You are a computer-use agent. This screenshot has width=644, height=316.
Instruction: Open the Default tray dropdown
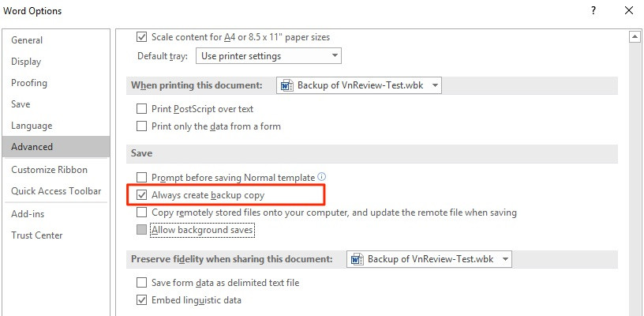[x=268, y=56]
